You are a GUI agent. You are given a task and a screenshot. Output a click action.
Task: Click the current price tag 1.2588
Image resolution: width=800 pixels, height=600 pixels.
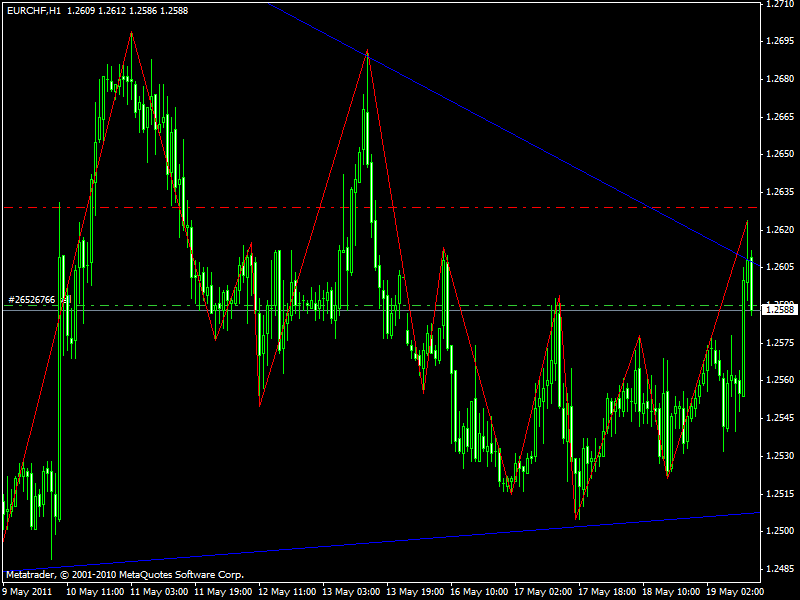779,310
